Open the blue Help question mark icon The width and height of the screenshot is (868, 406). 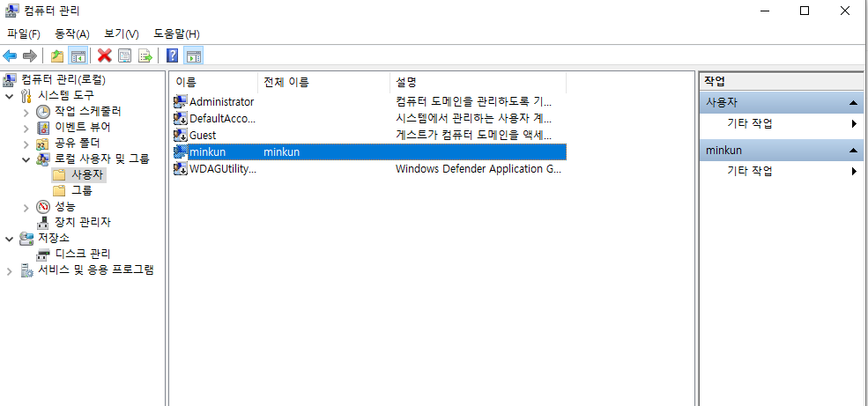(172, 55)
